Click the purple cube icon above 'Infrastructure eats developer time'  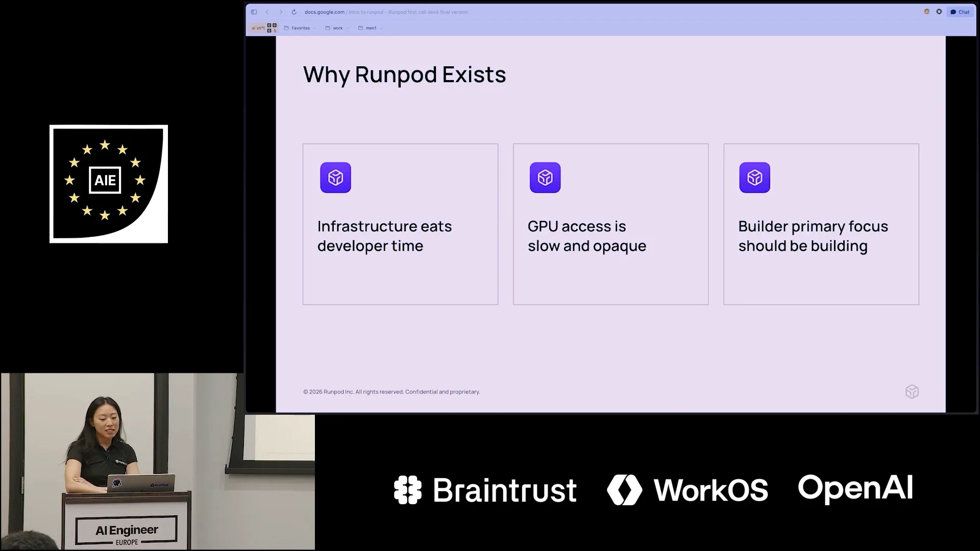[335, 178]
